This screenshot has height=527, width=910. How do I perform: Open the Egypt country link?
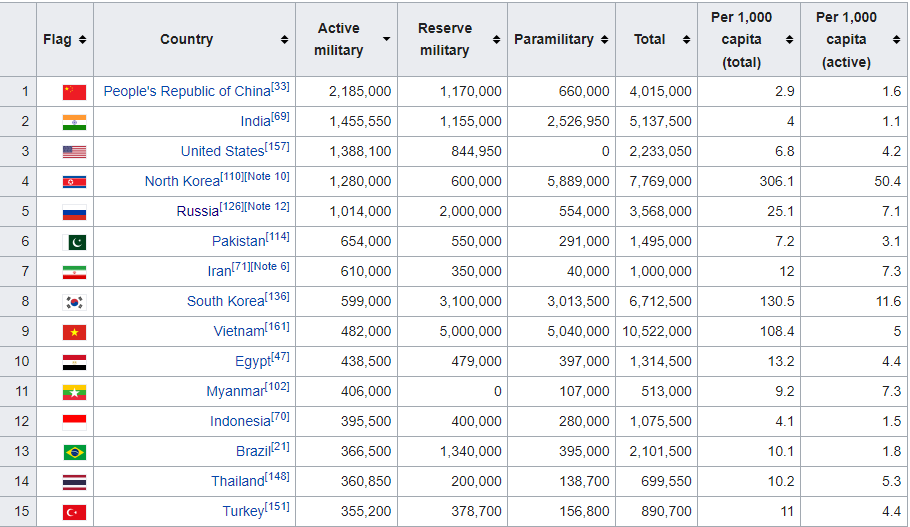[253, 362]
